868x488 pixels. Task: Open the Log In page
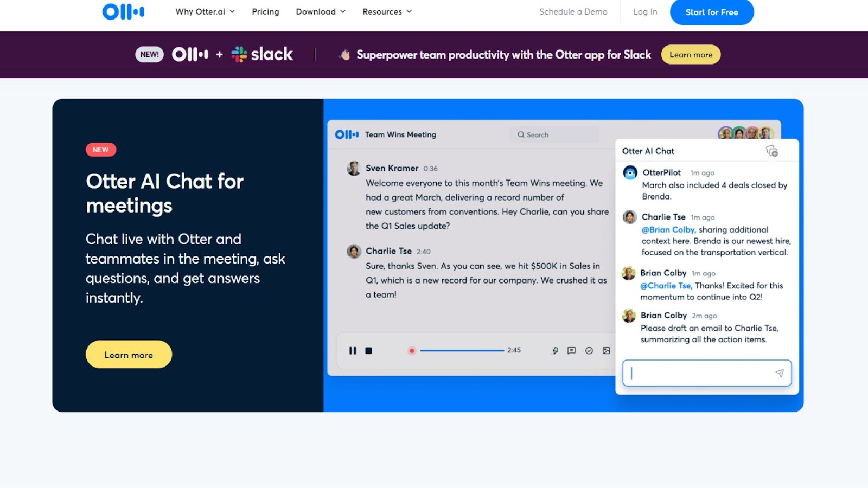(644, 12)
